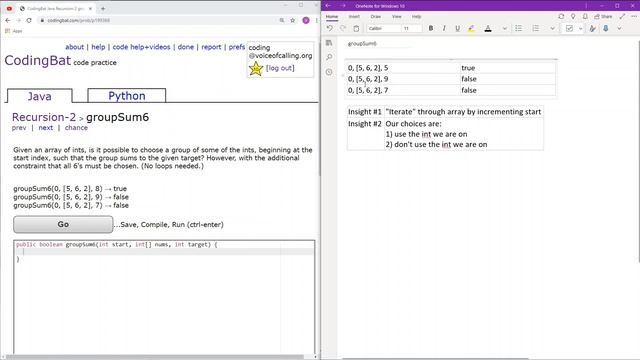Open the Calibri font name box

384,29
